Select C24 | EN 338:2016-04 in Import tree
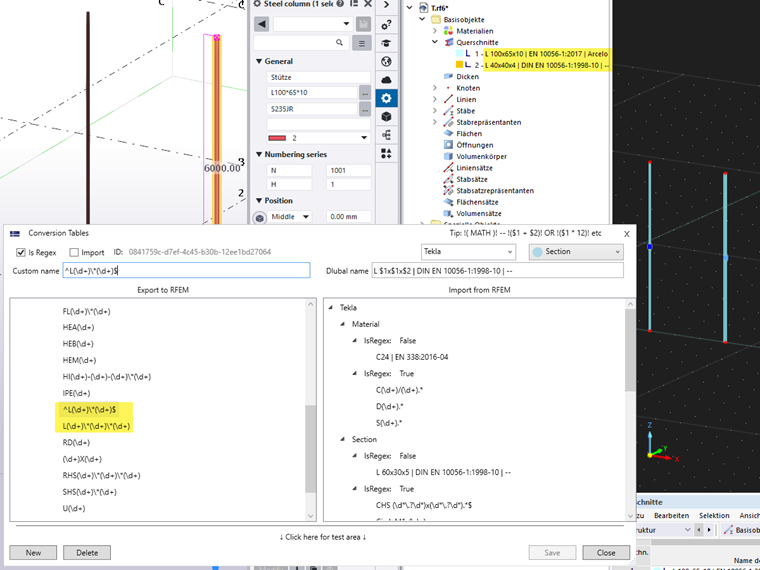Image resolution: width=760 pixels, height=570 pixels. point(412,357)
